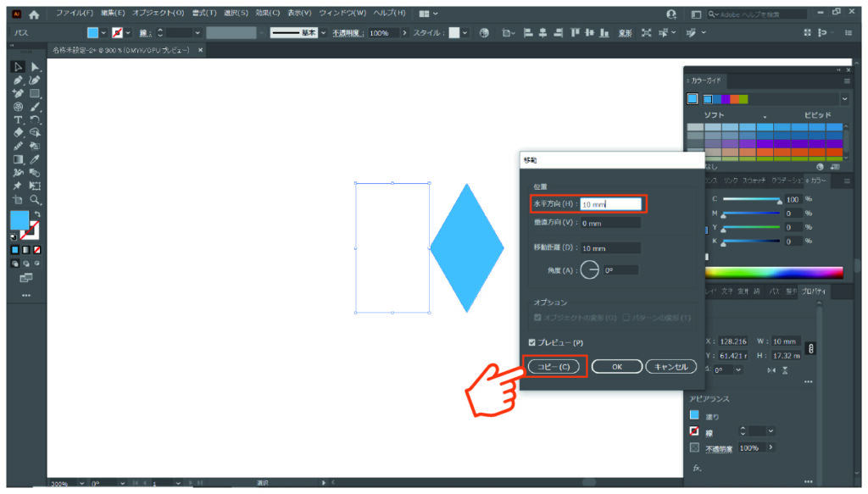Image resolution: width=868 pixels, height=494 pixels.
Task: Select the Curvature tool
Action: [35, 80]
